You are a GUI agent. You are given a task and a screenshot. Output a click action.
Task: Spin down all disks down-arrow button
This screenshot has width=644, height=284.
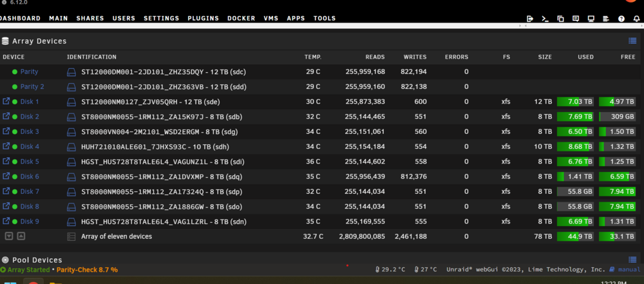(x=9, y=236)
